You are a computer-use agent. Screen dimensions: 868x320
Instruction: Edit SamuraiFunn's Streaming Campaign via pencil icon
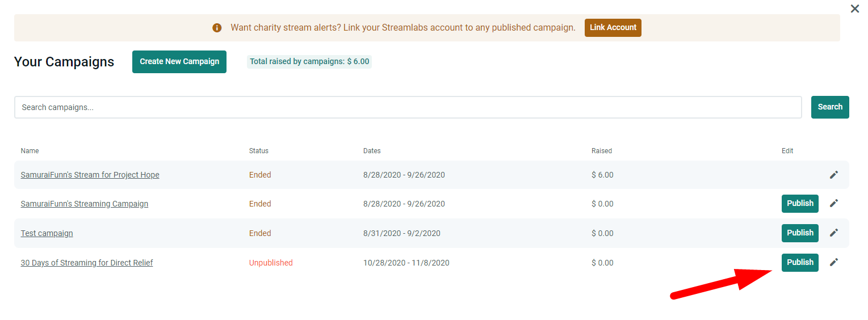point(833,203)
